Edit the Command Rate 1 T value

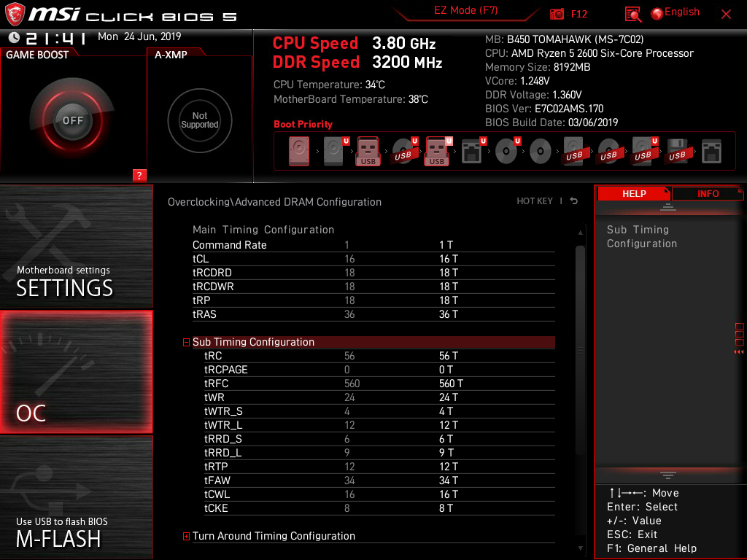point(446,245)
